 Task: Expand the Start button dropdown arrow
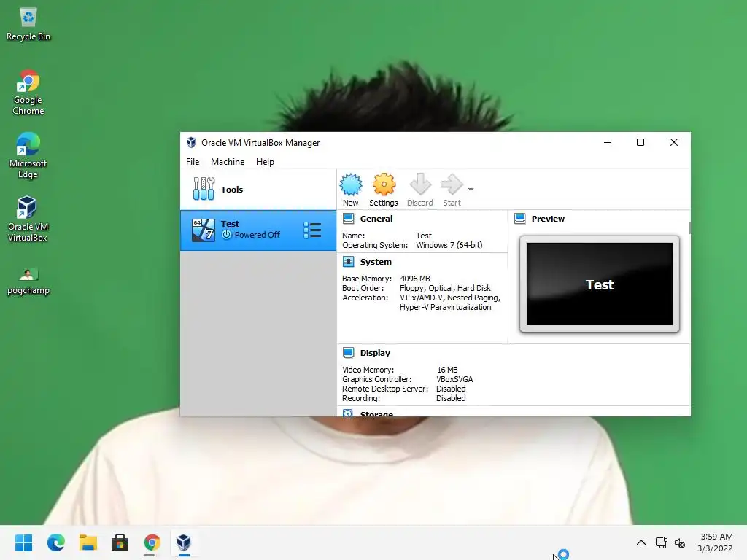[471, 190]
